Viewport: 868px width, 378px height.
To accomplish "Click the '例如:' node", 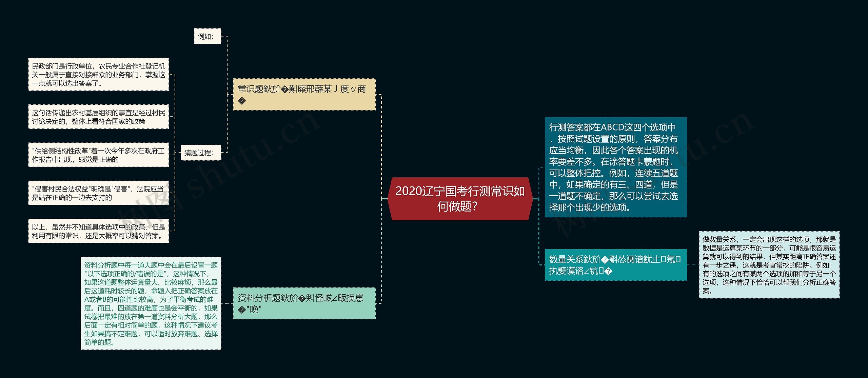I will coord(207,36).
